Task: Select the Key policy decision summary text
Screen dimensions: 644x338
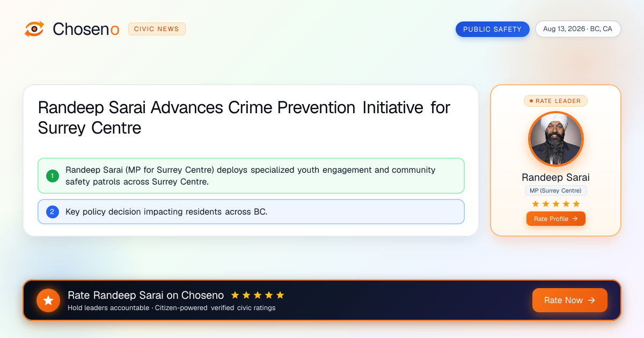Action: pyautogui.click(x=166, y=212)
